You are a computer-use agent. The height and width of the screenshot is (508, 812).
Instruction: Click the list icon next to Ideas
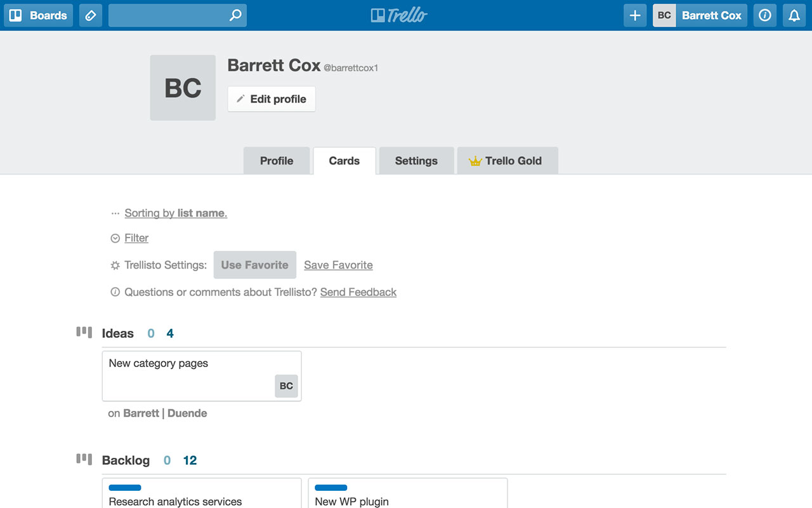[x=84, y=332]
